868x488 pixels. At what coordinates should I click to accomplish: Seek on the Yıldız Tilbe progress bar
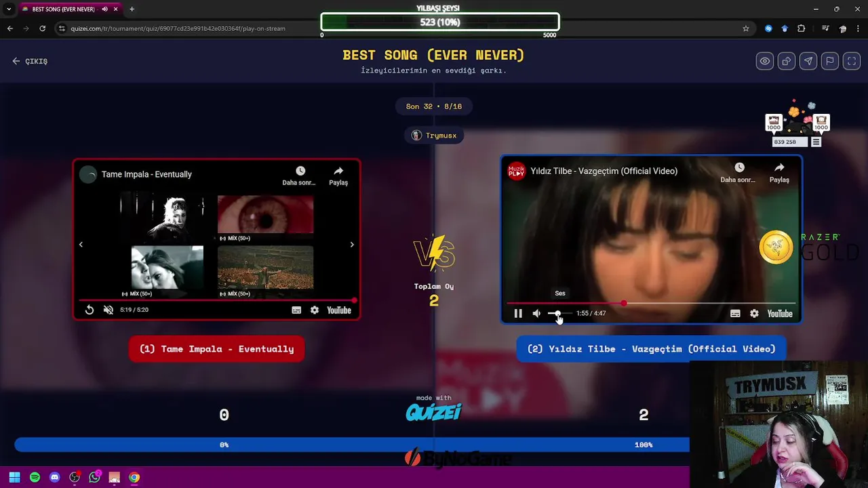pyautogui.click(x=651, y=303)
